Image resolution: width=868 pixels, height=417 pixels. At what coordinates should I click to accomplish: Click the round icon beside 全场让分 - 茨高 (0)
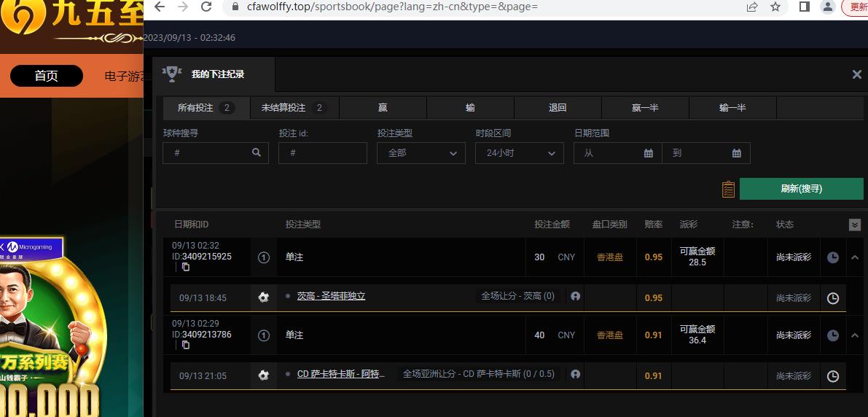[x=576, y=297]
